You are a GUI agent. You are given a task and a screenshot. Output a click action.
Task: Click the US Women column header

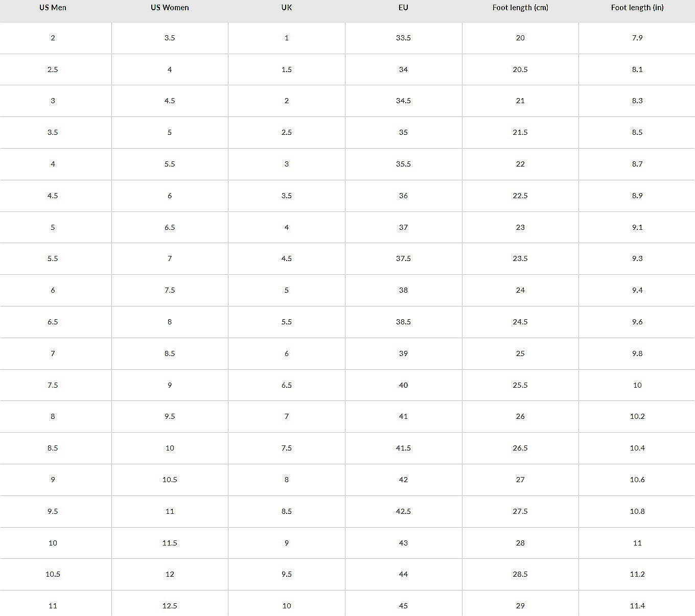point(170,8)
